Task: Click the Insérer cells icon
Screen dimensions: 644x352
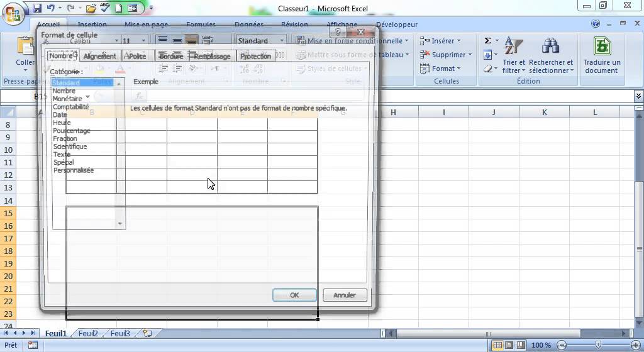Action: 425,41
